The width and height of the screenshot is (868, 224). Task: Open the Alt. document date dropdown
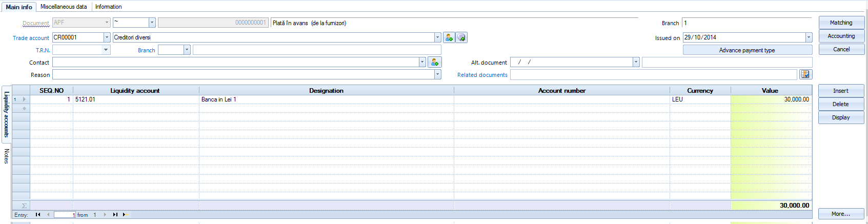pyautogui.click(x=636, y=62)
